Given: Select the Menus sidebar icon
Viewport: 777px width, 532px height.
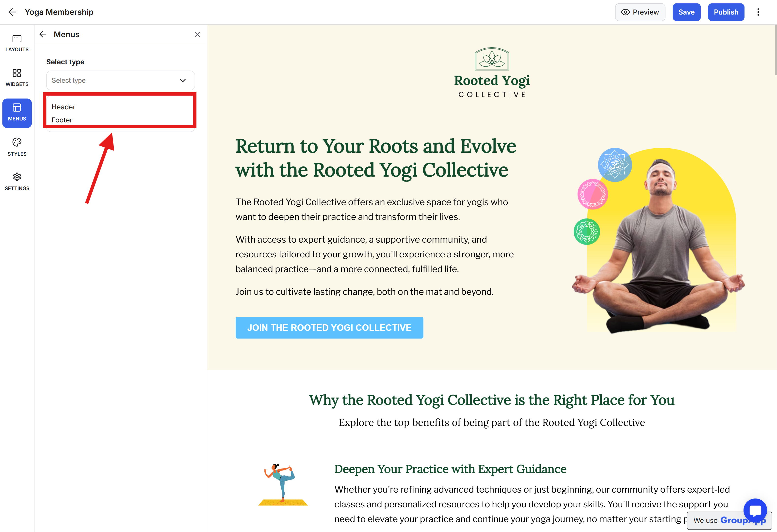Looking at the screenshot, I should click(x=17, y=113).
